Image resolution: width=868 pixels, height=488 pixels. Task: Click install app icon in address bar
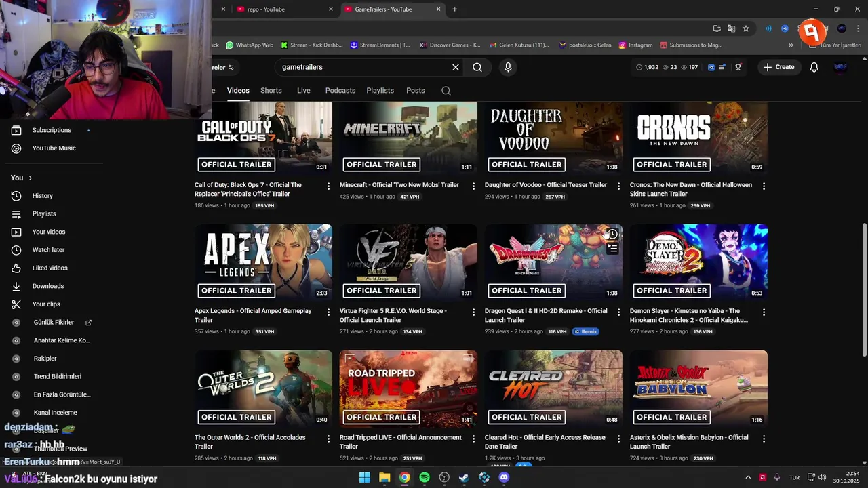[x=717, y=28]
